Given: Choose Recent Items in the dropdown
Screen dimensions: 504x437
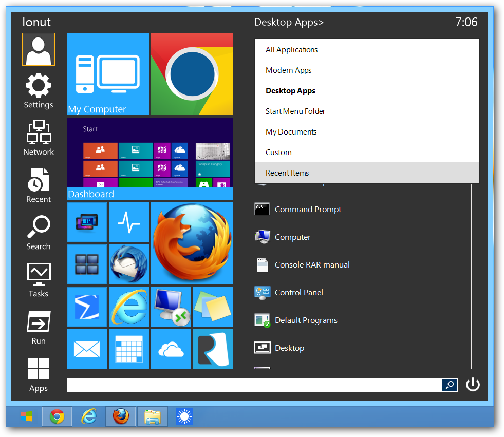Looking at the screenshot, I should (367, 173).
